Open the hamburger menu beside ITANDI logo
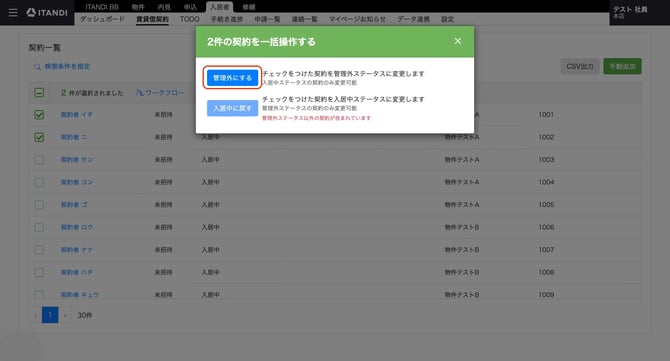The height and width of the screenshot is (361, 670). click(x=13, y=12)
